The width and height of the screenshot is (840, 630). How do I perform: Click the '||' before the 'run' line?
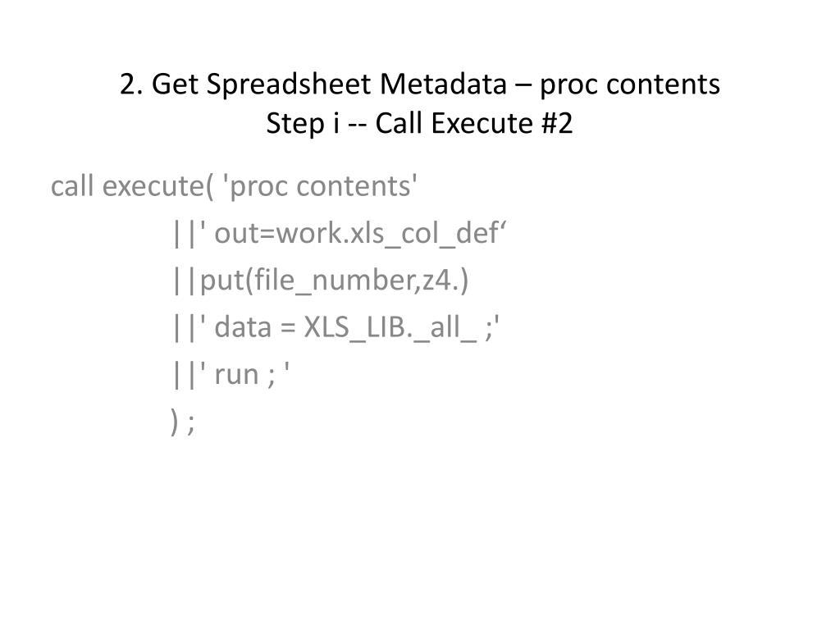tap(185, 376)
